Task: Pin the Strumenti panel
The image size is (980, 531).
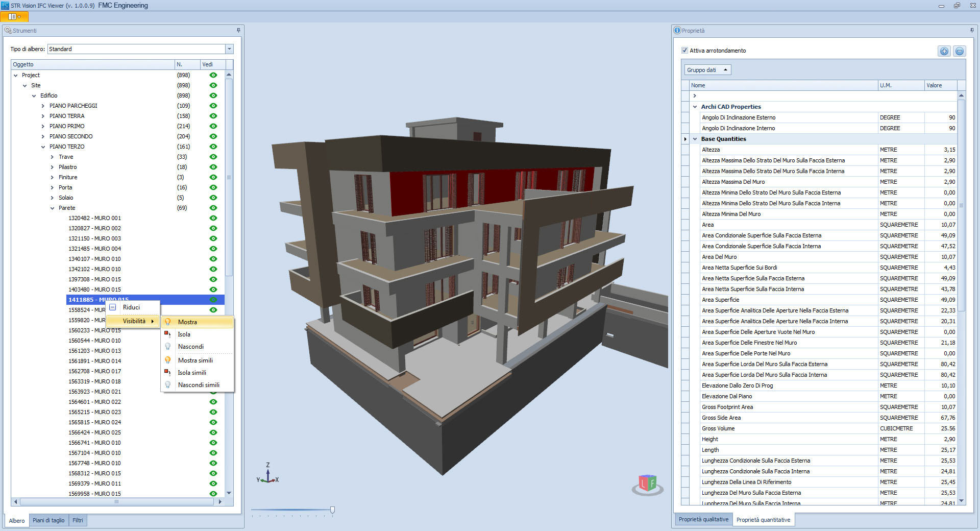Action: 238,31
